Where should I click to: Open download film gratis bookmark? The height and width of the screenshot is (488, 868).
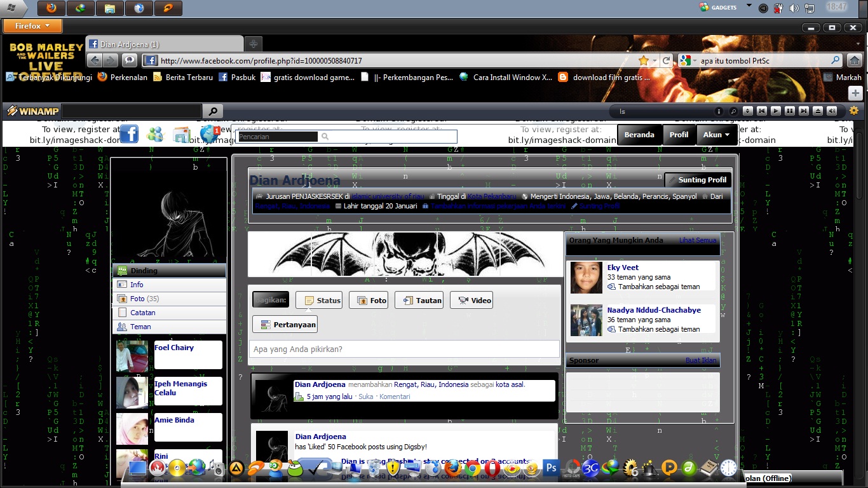(x=604, y=78)
